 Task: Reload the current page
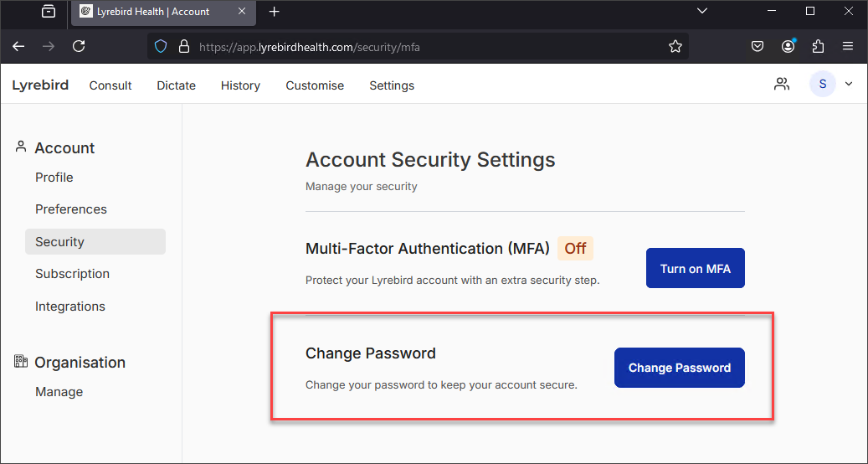79,47
